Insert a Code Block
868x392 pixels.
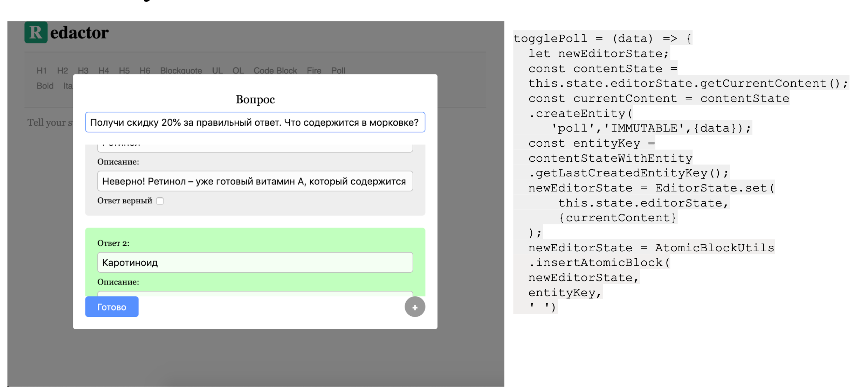pos(275,70)
